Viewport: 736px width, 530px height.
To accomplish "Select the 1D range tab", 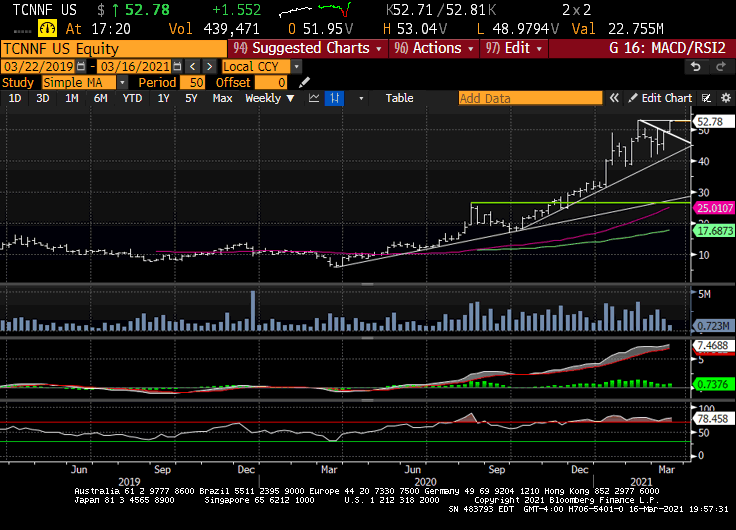I will pos(15,98).
